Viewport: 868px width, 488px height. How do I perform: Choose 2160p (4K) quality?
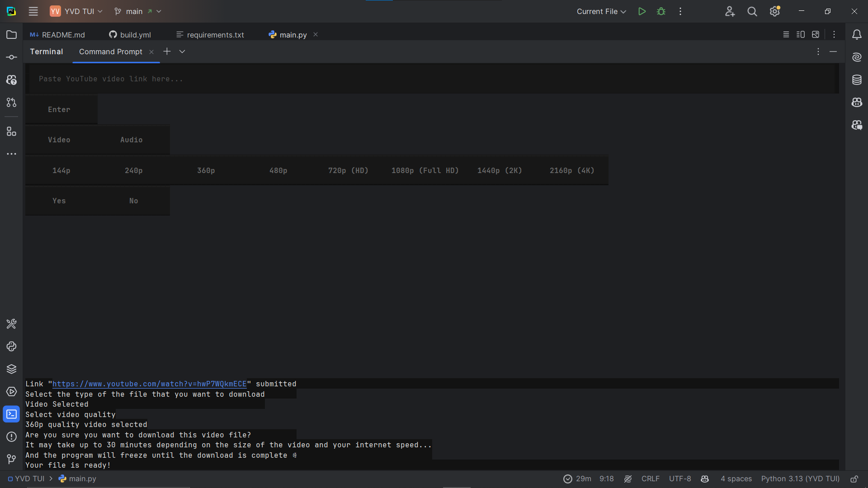point(572,170)
